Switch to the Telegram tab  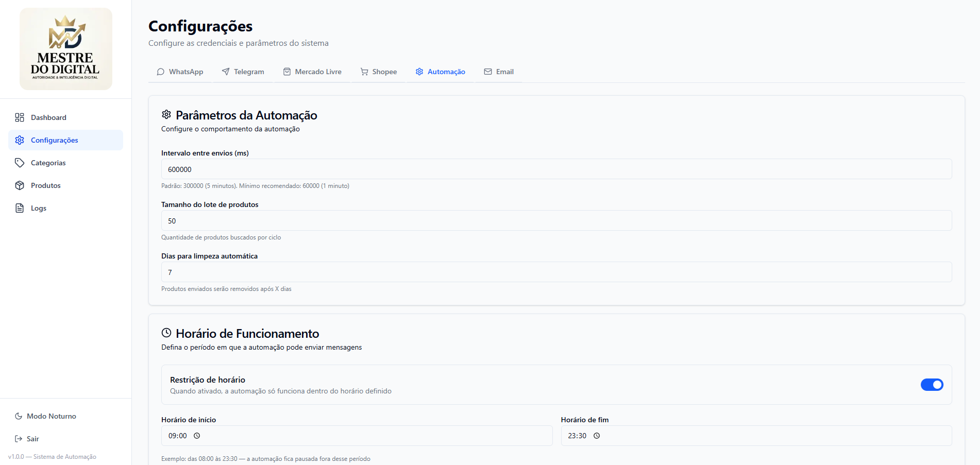243,72
